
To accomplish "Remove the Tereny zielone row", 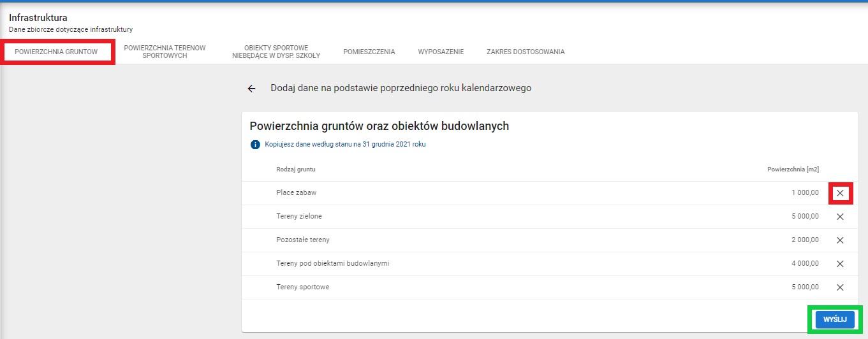I will coord(840,217).
